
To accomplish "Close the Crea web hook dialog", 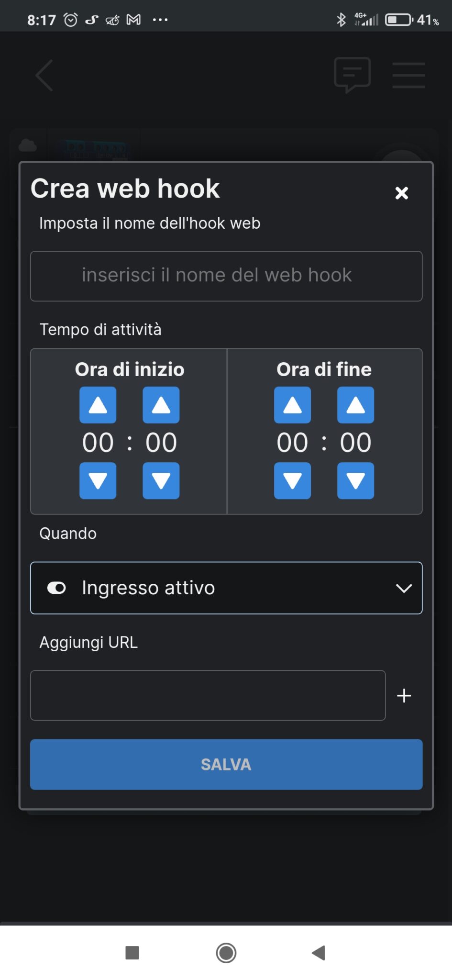I will 401,193.
